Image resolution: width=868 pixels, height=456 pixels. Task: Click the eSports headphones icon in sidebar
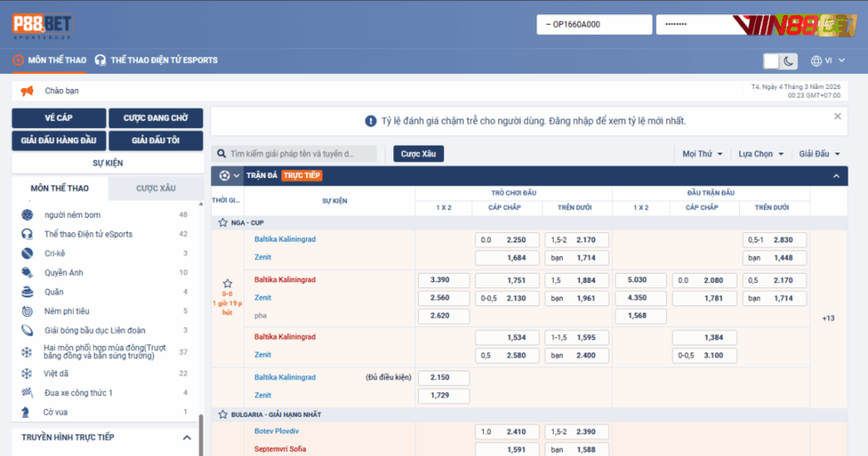pos(27,234)
